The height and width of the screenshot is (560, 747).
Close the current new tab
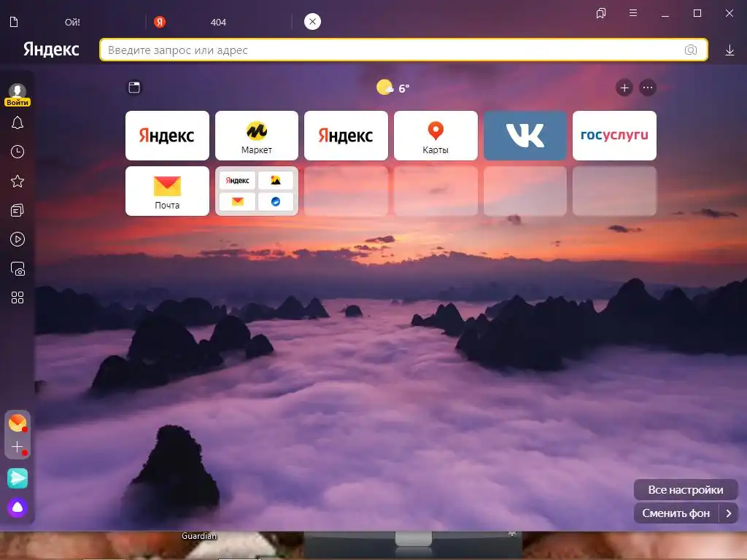pos(312,21)
